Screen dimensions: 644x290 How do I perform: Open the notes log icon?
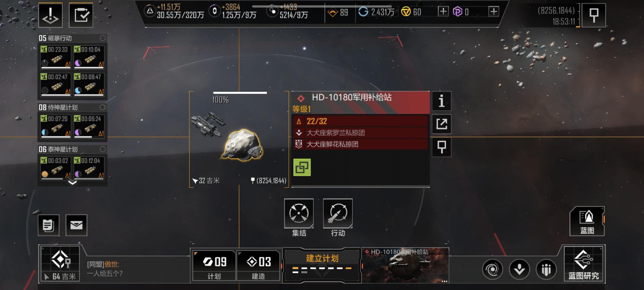click(x=49, y=225)
